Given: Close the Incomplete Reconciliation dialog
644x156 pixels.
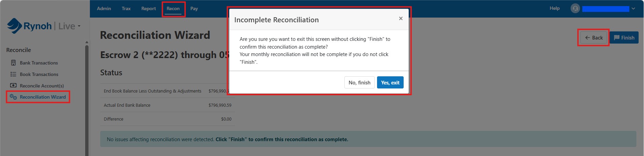Looking at the screenshot, I should point(401,19).
